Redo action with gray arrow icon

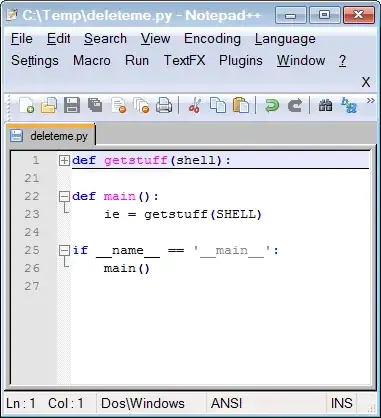(295, 106)
